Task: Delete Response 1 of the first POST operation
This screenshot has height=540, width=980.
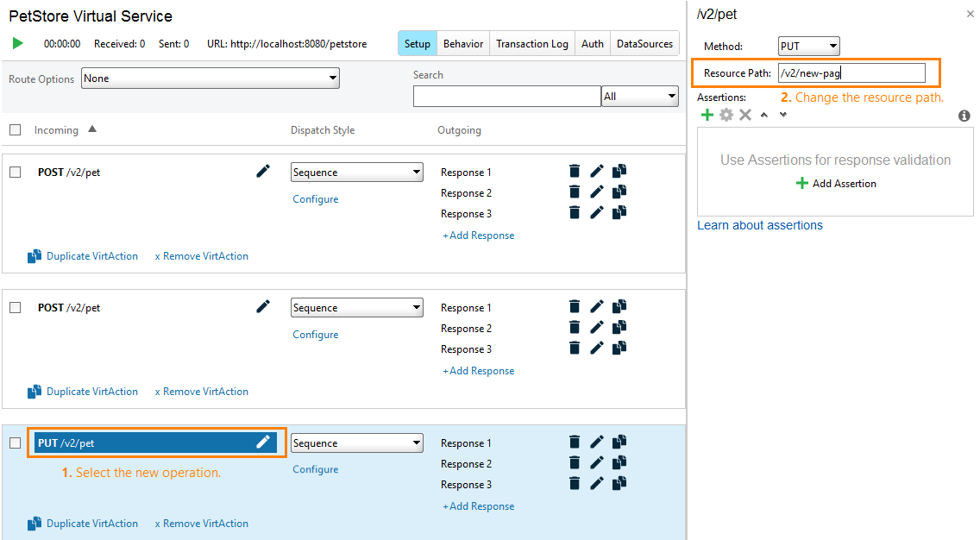Action: coord(575,172)
